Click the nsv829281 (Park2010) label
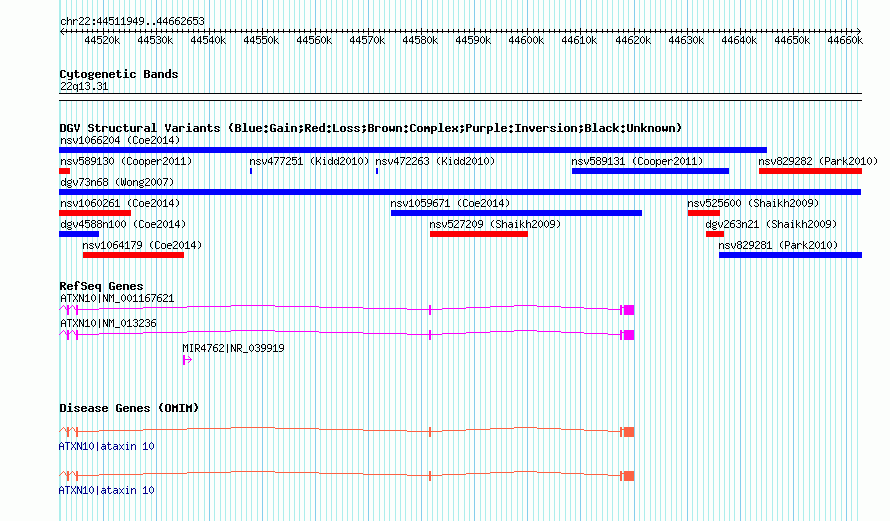 (x=778, y=245)
